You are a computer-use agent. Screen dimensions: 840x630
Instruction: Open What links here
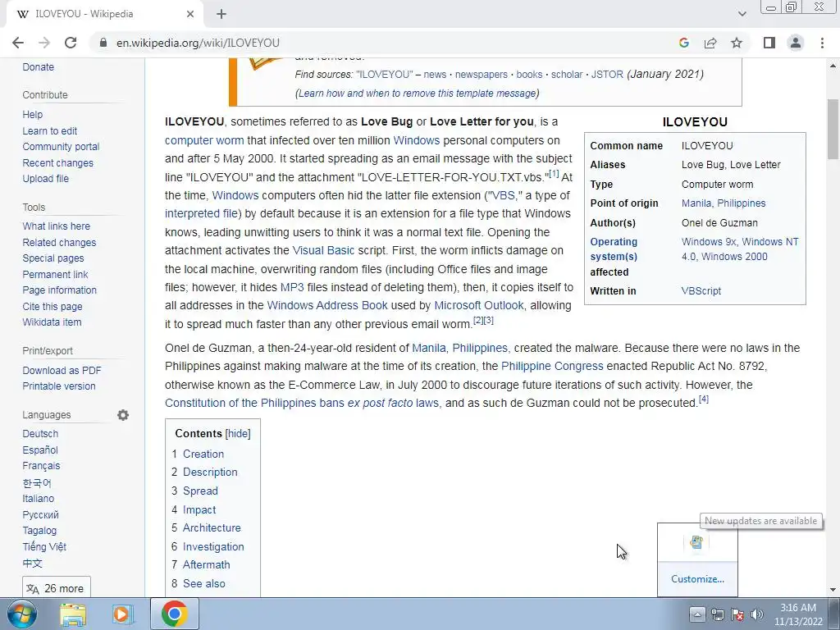(57, 226)
